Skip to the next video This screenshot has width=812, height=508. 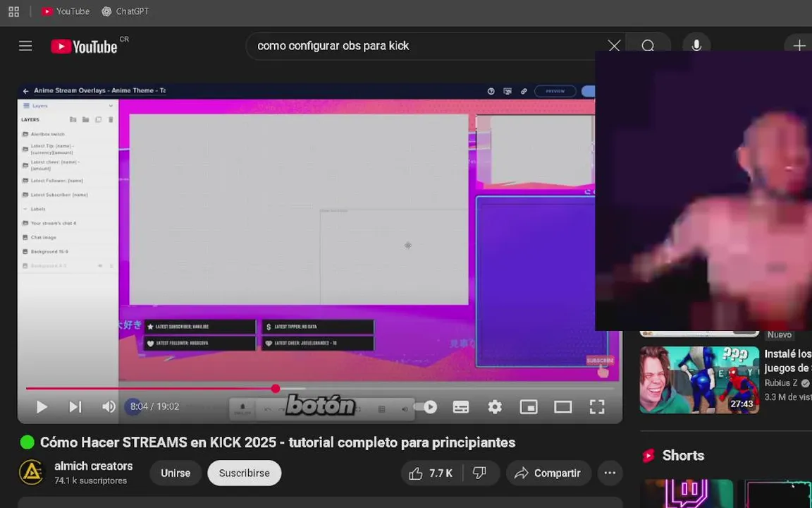pos(75,407)
